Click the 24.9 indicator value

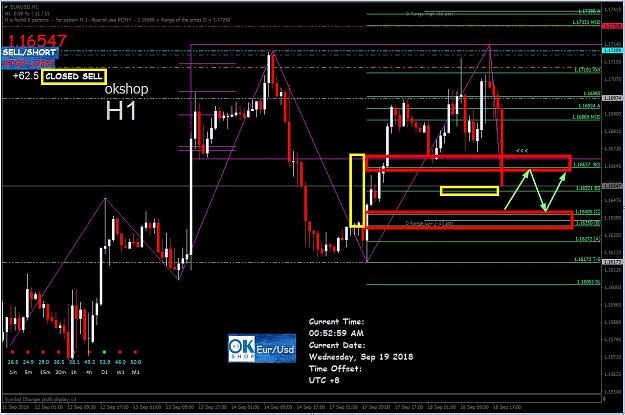click(x=28, y=362)
